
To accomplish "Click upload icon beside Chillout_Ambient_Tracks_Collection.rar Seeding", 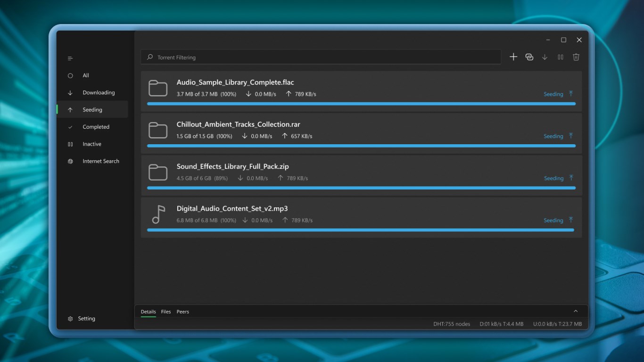I will point(571,136).
